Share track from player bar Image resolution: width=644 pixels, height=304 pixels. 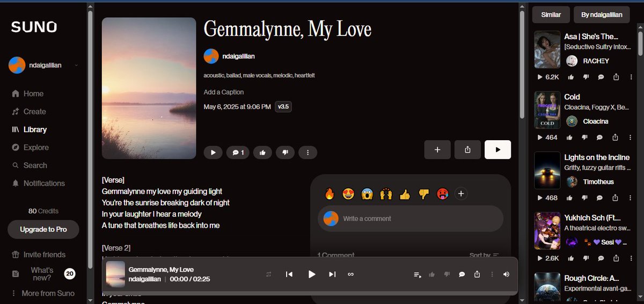click(477, 274)
